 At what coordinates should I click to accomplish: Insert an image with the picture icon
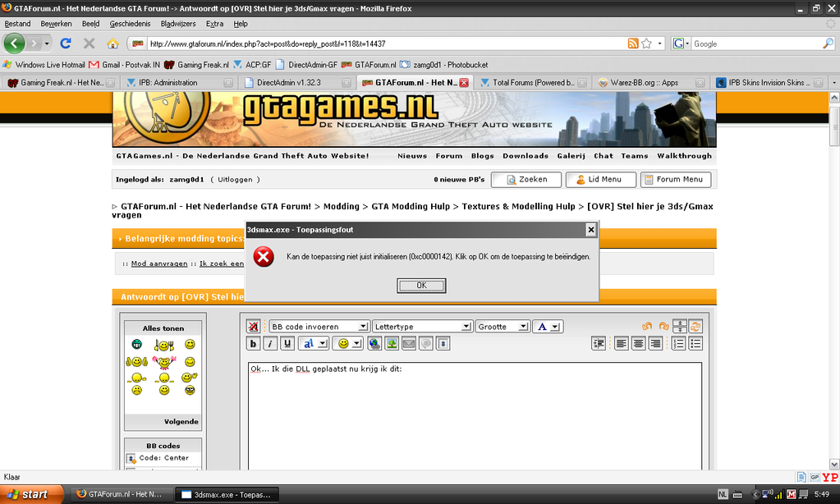[x=392, y=343]
